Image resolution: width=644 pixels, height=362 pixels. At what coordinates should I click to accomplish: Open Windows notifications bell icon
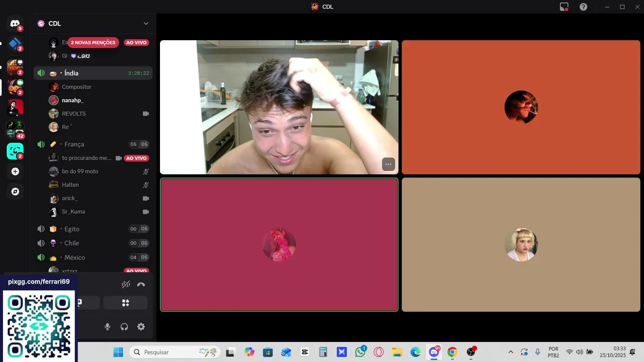pos(633,352)
